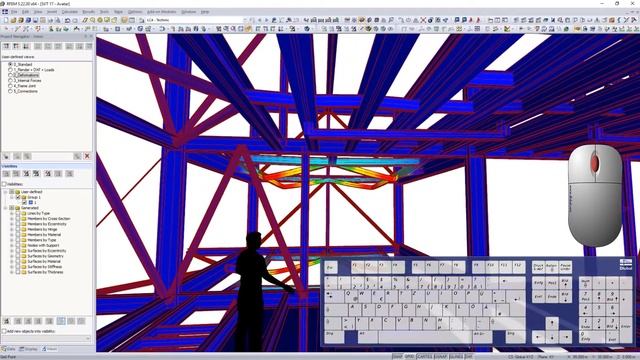Pin the Project Navigator panel
Screen dimensions: 640x360
[86, 36]
